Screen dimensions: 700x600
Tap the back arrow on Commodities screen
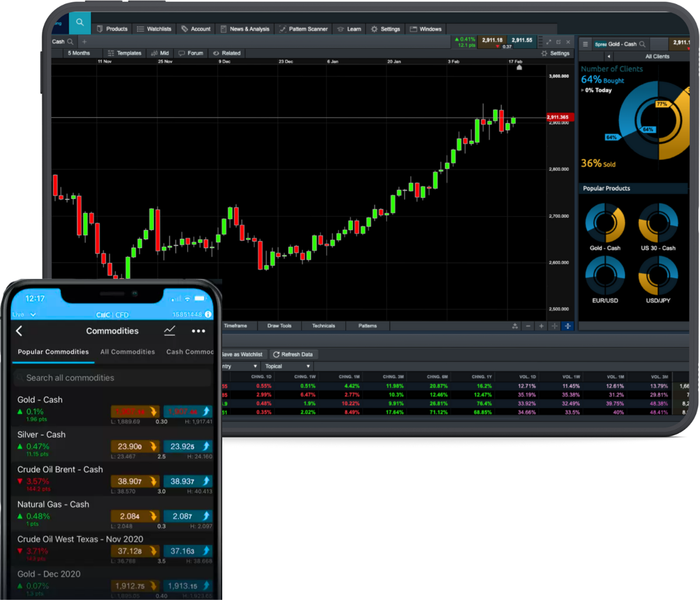coord(19,331)
